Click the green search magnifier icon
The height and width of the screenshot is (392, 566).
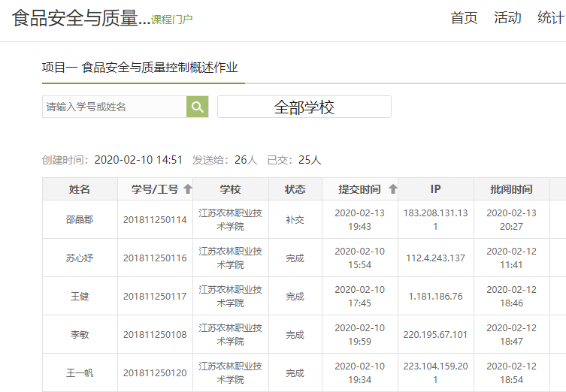[x=197, y=107]
